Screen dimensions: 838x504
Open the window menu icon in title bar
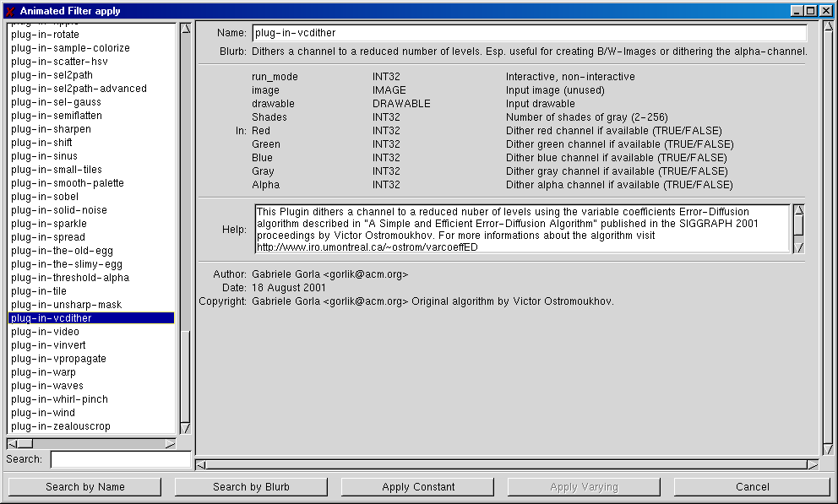(x=10, y=11)
